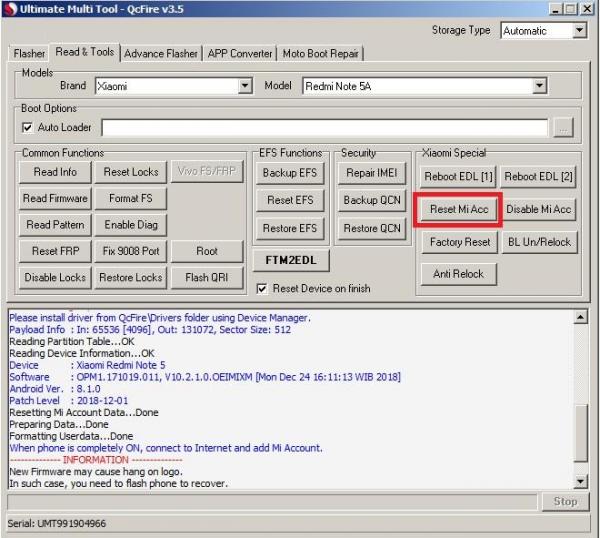Click the Factory Reset button
Viewport: 600px width, 538px height.
pyautogui.click(x=460, y=242)
